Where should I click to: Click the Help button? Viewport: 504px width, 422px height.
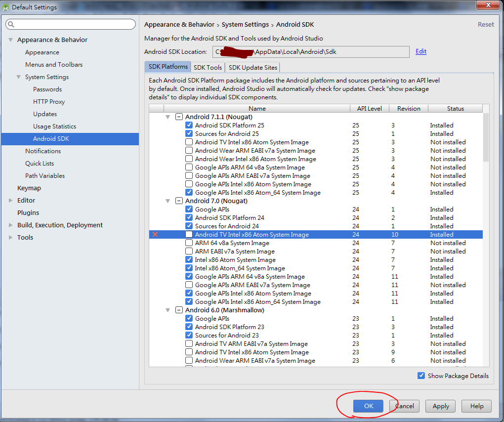(x=477, y=406)
